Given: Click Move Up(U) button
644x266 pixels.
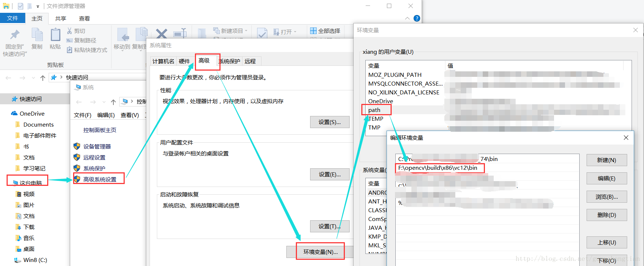Looking at the screenshot, I should 607,243.
